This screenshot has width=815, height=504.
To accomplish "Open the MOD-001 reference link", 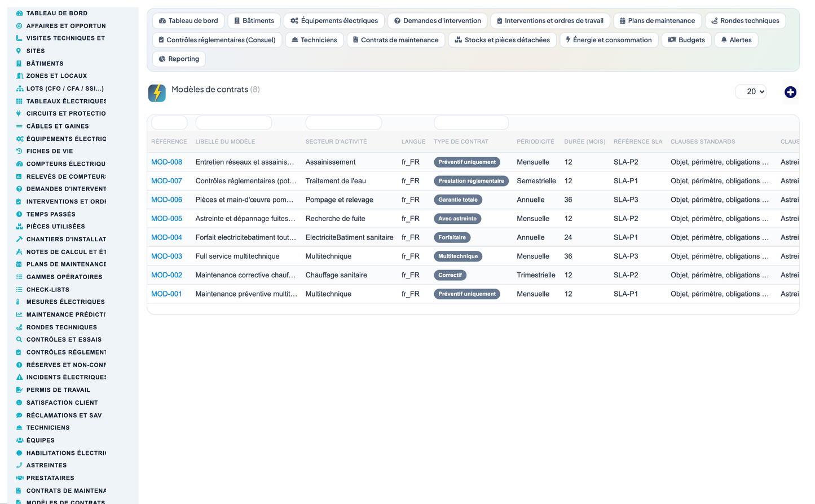I will tap(166, 294).
